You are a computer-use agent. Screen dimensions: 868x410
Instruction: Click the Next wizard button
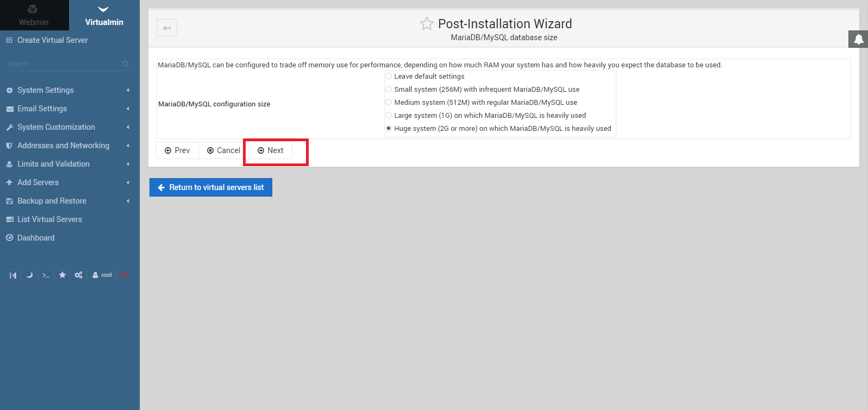point(271,150)
